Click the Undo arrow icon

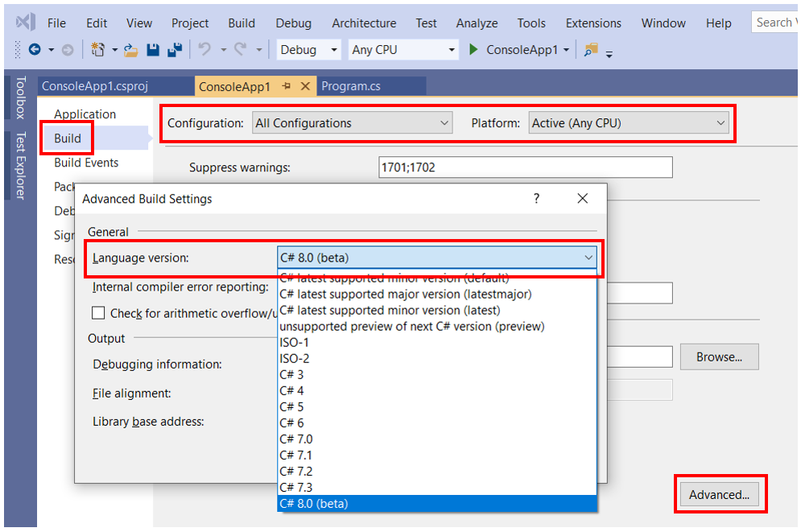pos(204,49)
